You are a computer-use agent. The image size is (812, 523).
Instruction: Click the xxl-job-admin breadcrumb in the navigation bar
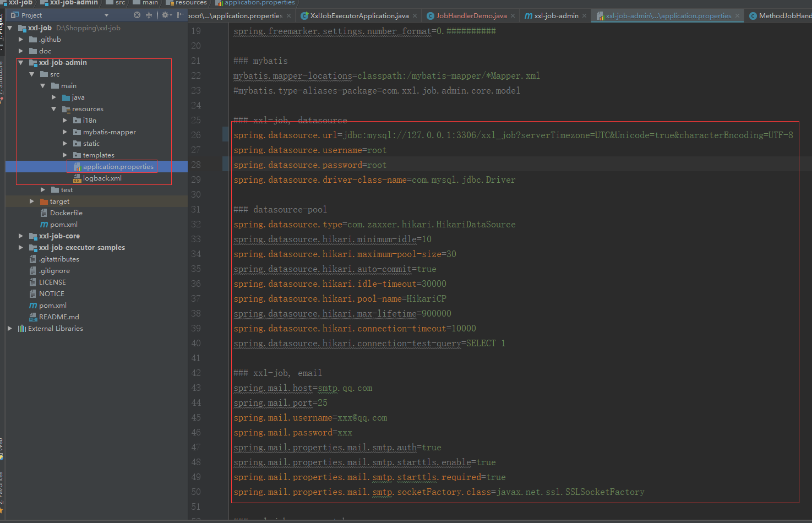69,3
